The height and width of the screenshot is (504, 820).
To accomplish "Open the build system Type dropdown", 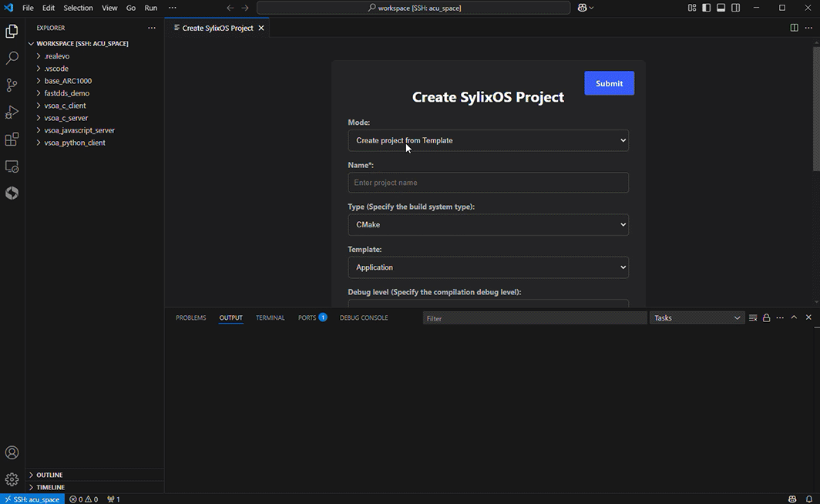I will click(x=488, y=225).
